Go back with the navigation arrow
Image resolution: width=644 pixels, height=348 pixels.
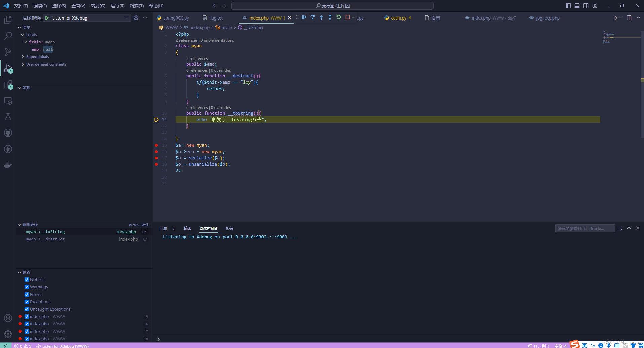tap(215, 6)
